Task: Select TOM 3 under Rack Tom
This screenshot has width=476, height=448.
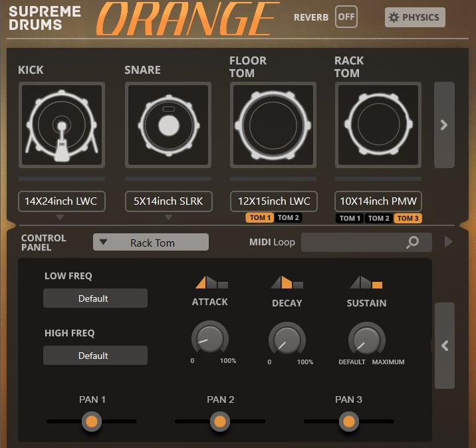Action: pos(407,219)
